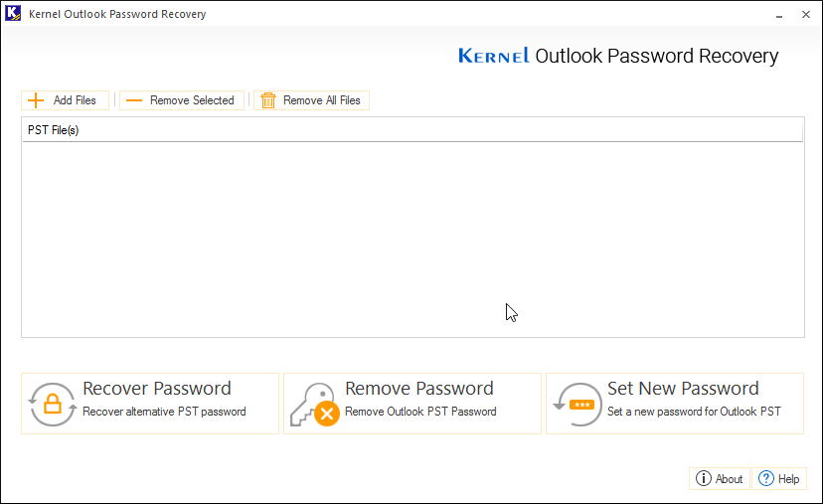Click the minus Remove Selected icon

point(134,100)
